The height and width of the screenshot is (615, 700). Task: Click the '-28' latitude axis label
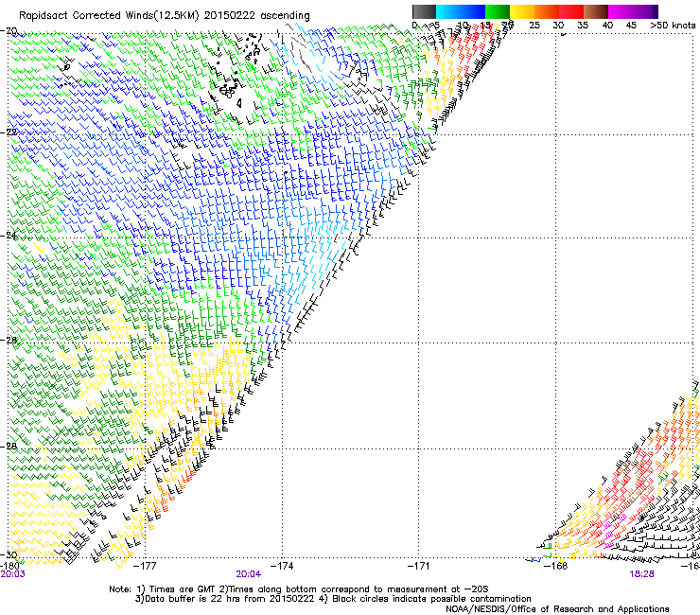pos(9,446)
